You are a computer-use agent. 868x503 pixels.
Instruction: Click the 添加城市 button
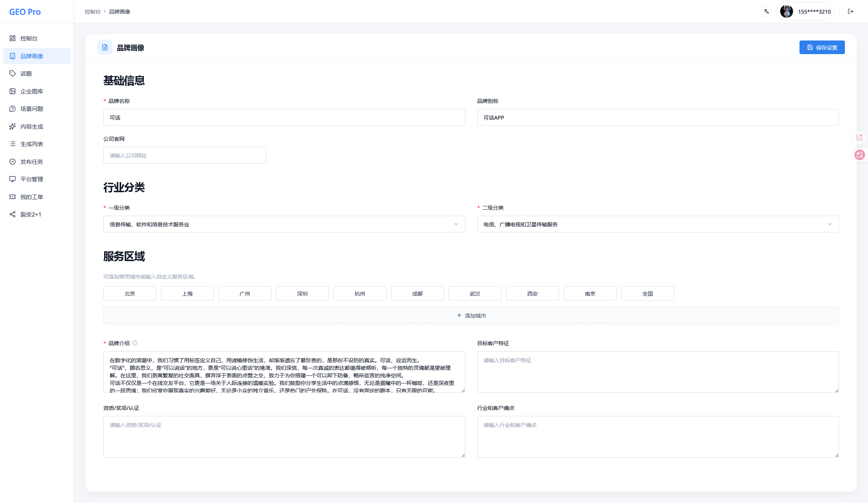click(471, 315)
